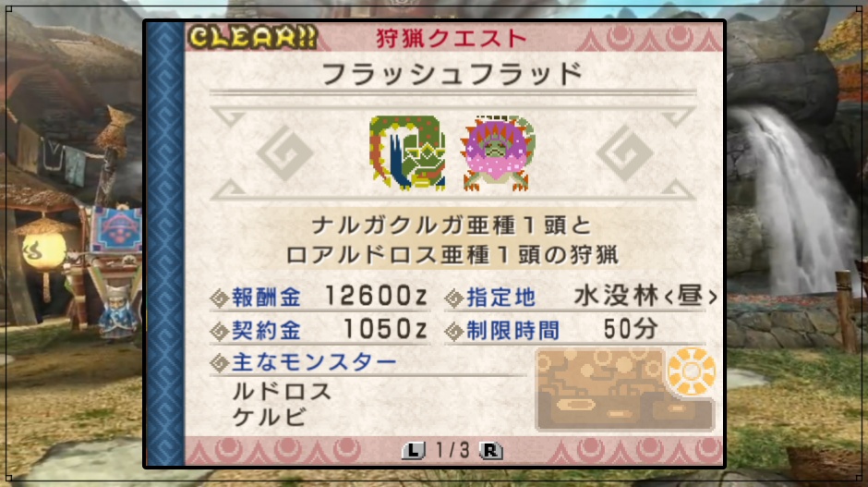Click the R page-forward button icon
Image resolution: width=868 pixels, height=487 pixels.
[490, 450]
